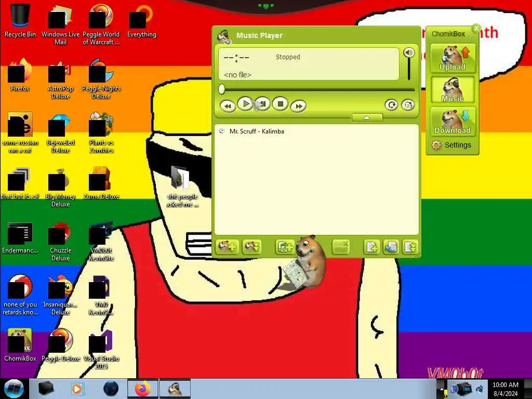Select the Firefox desktop icon
Viewport: 532px width, 399px height.
coord(20,75)
